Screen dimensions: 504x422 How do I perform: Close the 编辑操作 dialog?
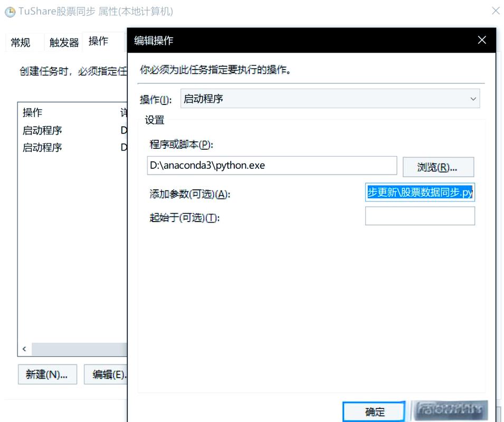coord(481,40)
